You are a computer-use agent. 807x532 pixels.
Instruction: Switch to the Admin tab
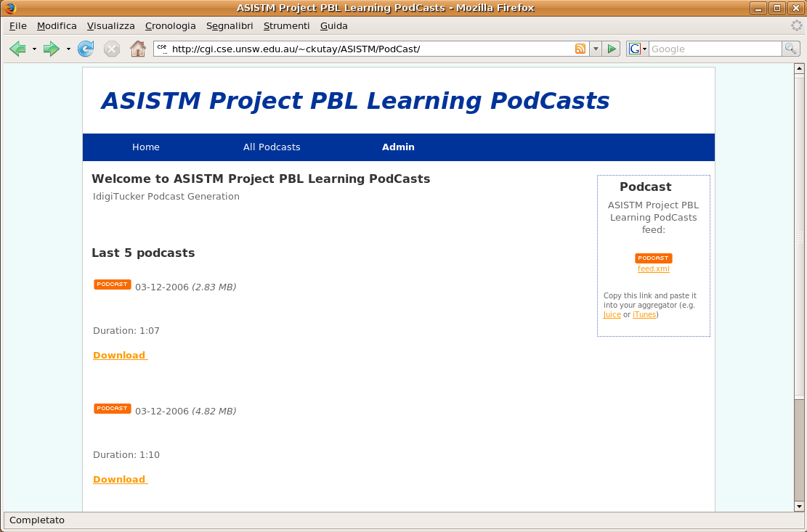click(x=398, y=147)
